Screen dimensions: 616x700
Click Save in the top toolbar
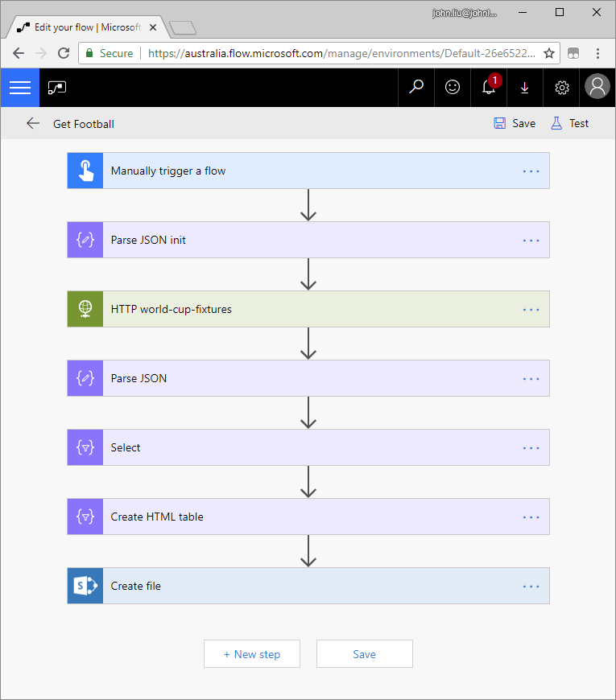[515, 123]
